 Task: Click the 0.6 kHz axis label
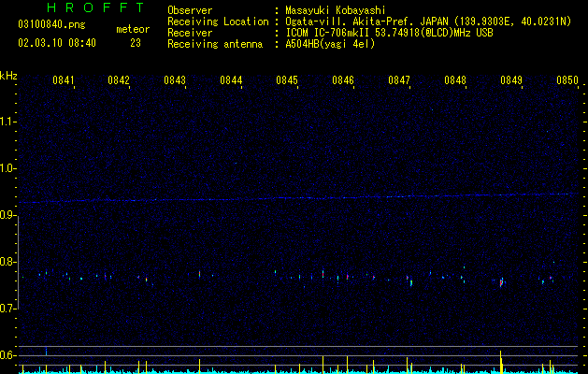point(8,355)
